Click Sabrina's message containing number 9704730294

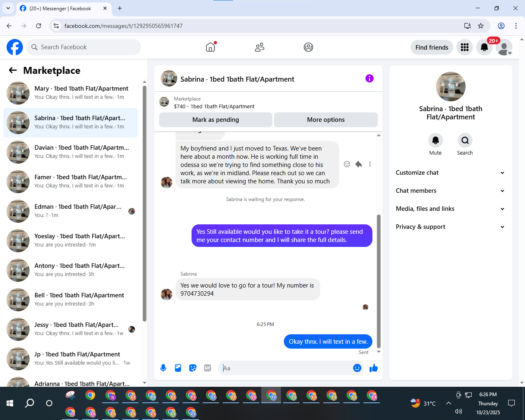click(x=248, y=290)
